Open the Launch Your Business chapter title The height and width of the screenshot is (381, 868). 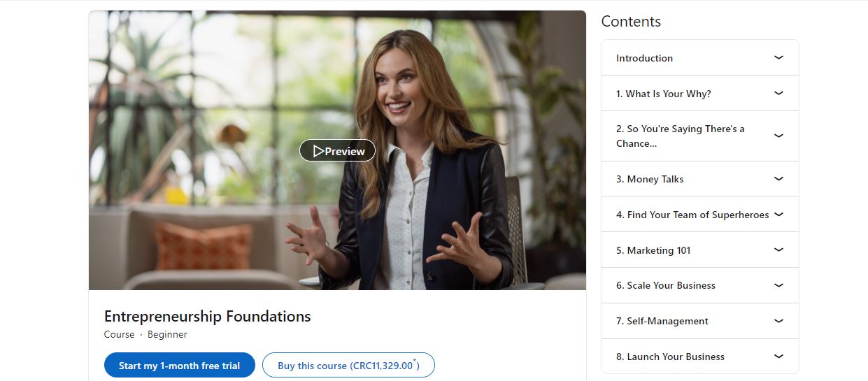670,357
